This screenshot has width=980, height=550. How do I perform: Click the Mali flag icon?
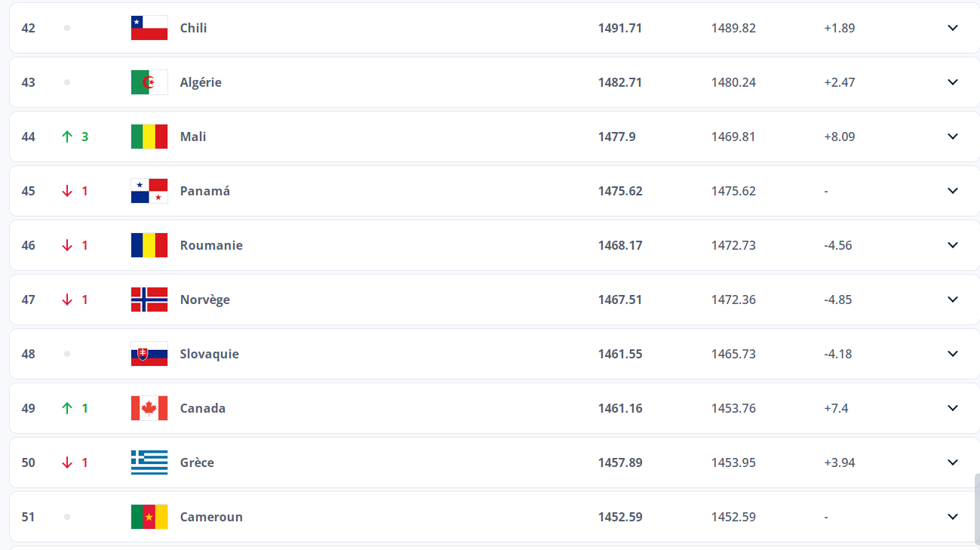(x=149, y=137)
